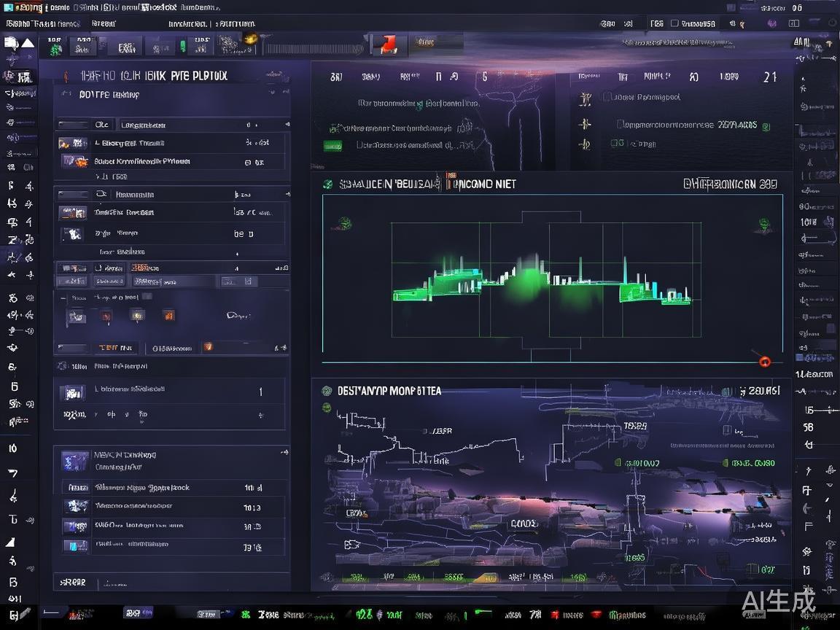Click the orange-text button in the lower left panel

tap(117, 348)
